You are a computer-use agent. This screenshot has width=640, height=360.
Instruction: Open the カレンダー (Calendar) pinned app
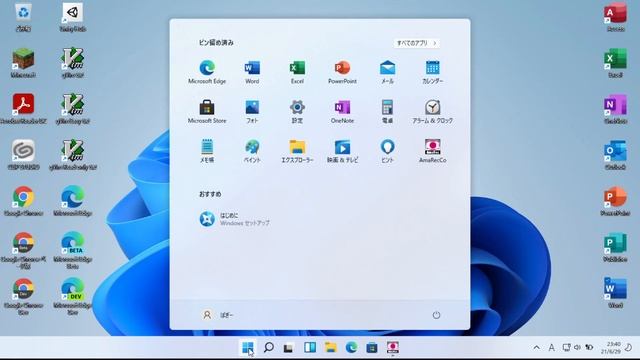(x=432, y=72)
